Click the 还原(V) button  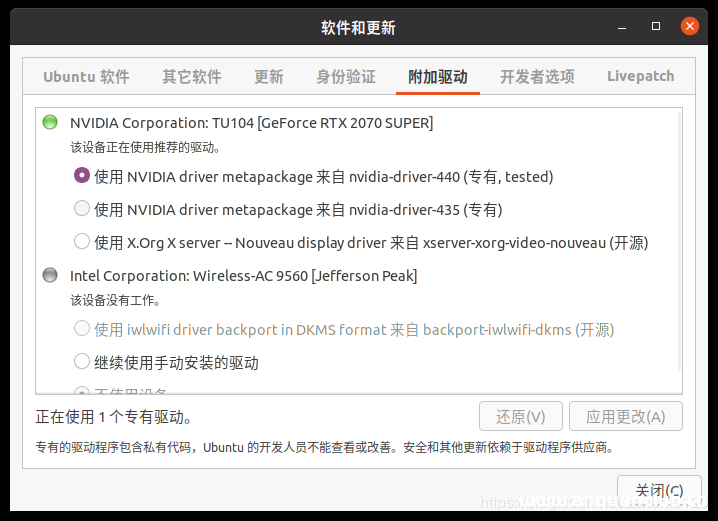(x=521, y=416)
